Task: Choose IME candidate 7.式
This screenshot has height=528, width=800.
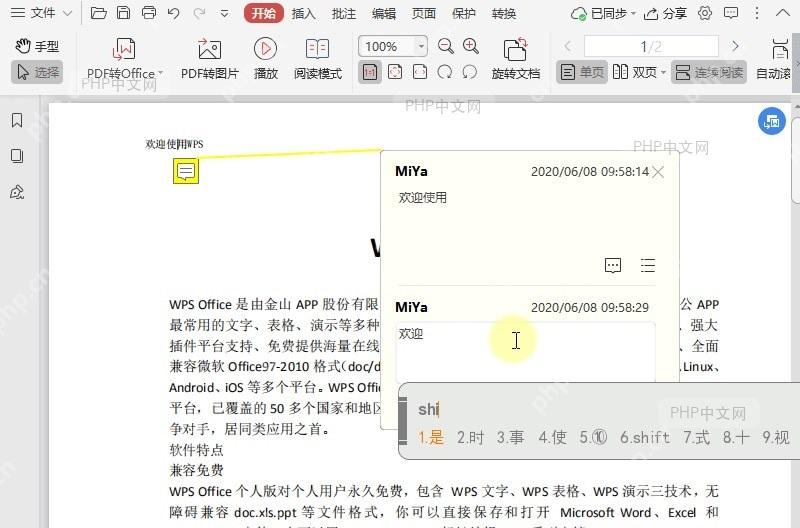Action: pyautogui.click(x=696, y=437)
